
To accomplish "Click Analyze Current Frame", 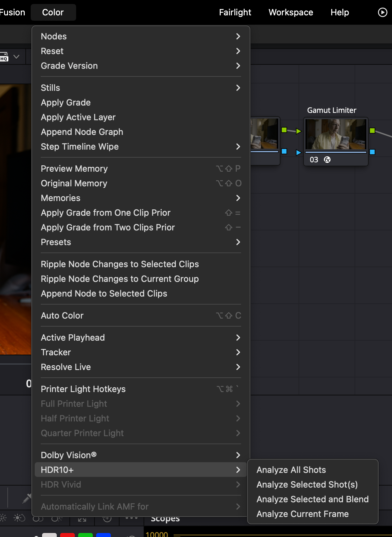I will [302, 514].
